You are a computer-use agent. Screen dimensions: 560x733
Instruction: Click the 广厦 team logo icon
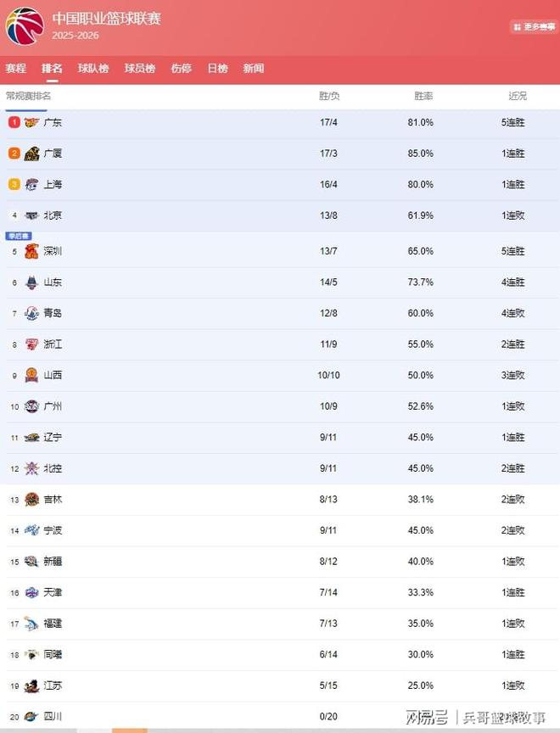click(x=31, y=154)
